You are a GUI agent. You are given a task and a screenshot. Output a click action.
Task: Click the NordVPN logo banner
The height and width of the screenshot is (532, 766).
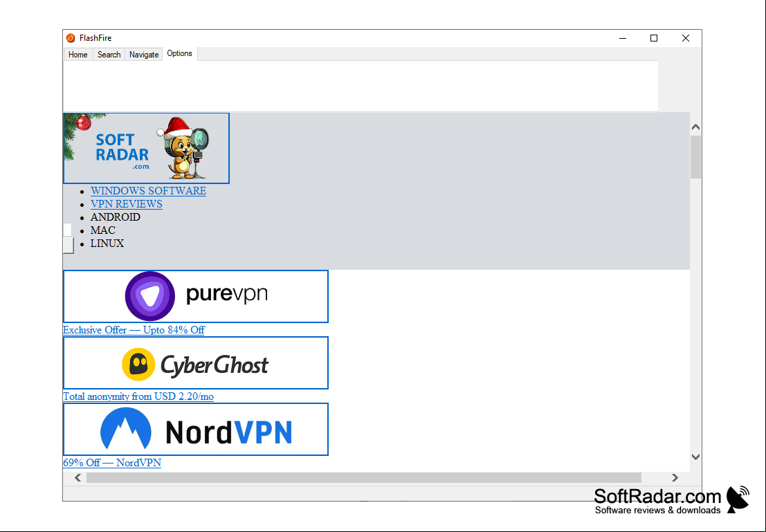(195, 430)
